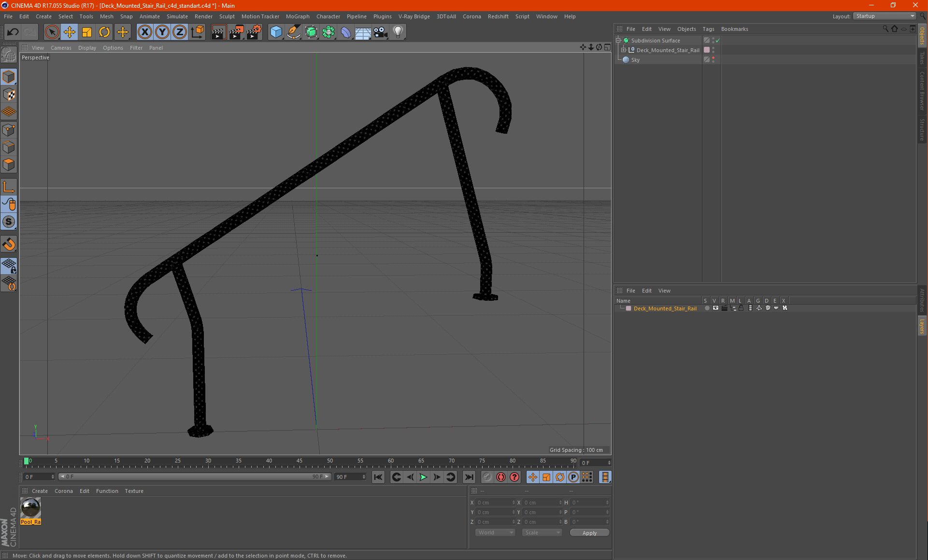Image resolution: width=928 pixels, height=560 pixels.
Task: Open the Redshift menu
Action: tap(498, 16)
